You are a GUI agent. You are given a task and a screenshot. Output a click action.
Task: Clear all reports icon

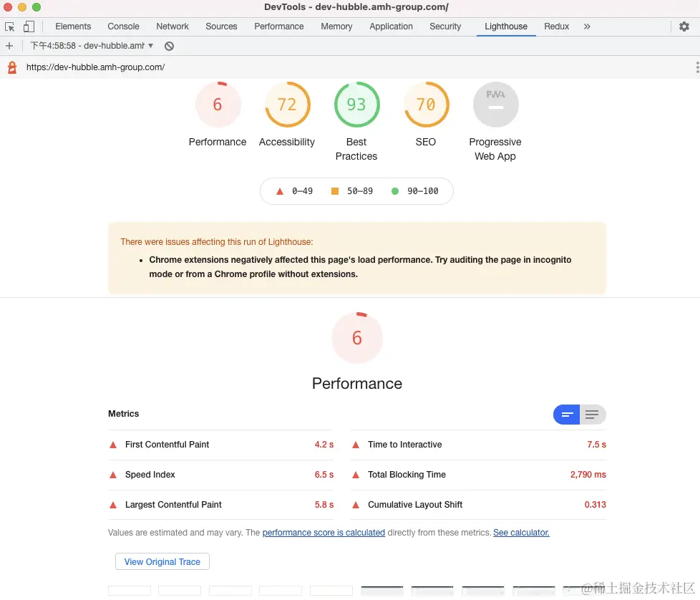coord(169,46)
